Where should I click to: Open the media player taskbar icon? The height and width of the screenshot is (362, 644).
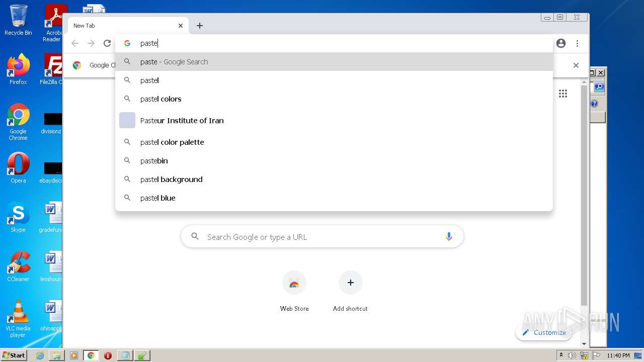click(x=74, y=355)
